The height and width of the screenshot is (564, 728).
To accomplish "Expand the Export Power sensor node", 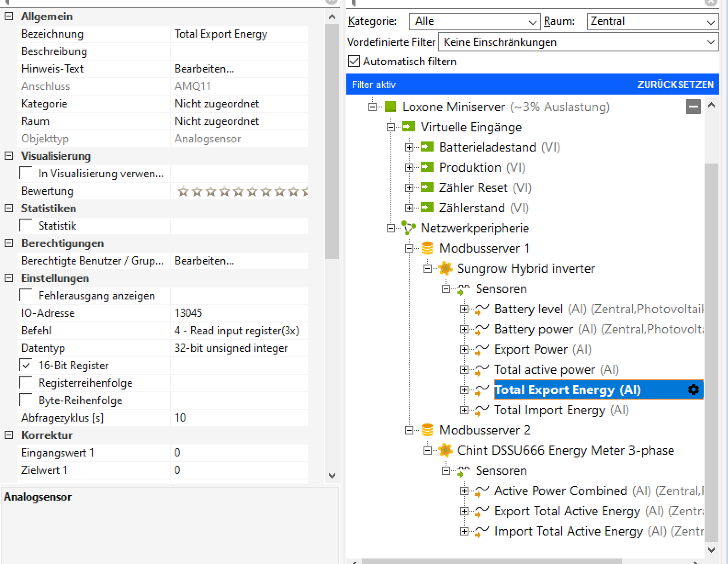I will pyautogui.click(x=464, y=350).
